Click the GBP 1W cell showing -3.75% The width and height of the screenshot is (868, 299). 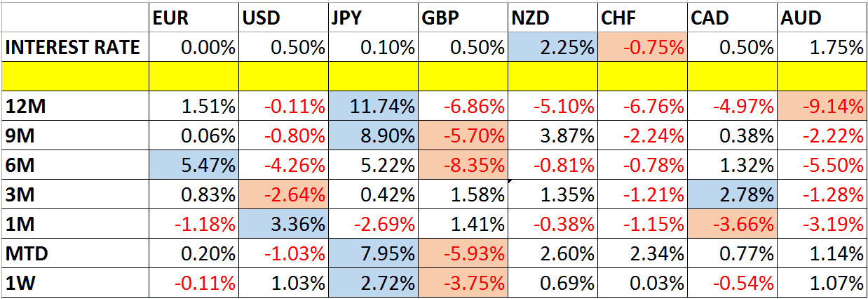(x=463, y=284)
